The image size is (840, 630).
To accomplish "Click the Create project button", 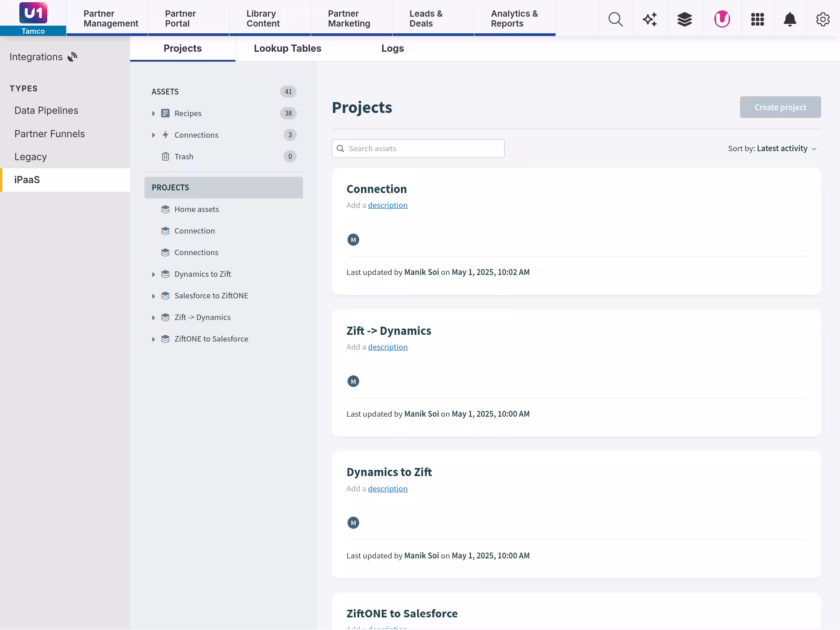I will tap(780, 107).
